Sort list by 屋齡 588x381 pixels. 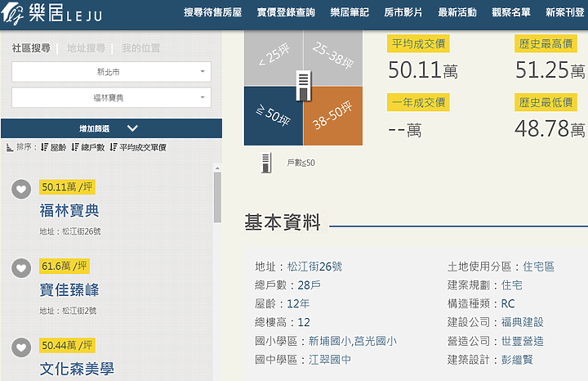click(x=53, y=147)
